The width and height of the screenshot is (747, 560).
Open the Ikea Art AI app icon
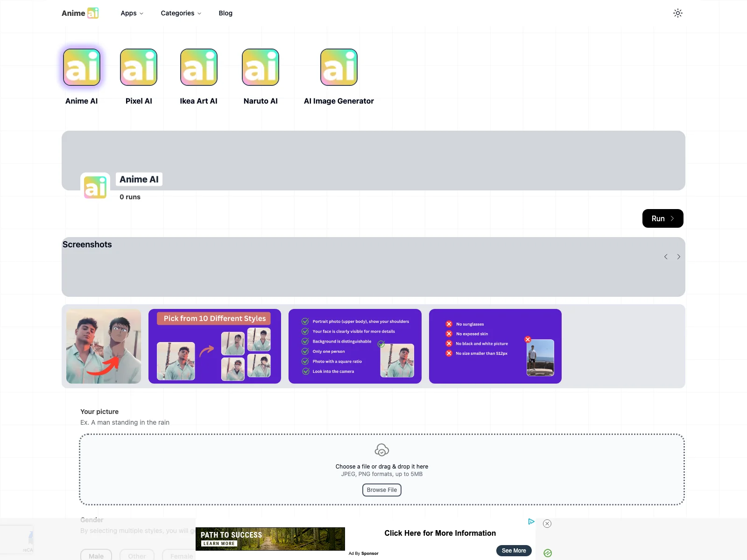pyautogui.click(x=199, y=67)
